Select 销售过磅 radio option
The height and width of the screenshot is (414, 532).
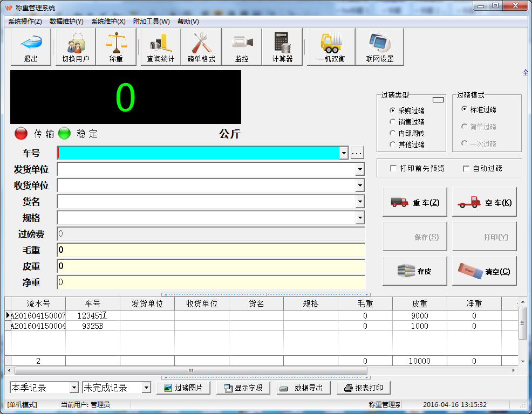[393, 122]
